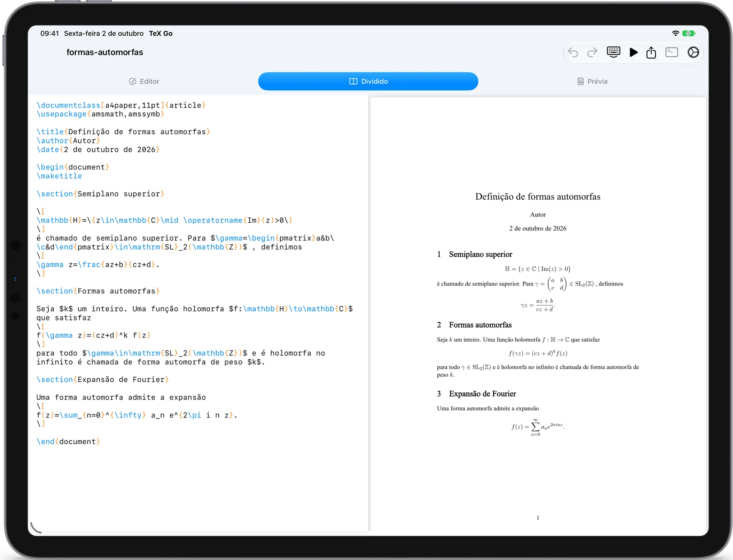
Task: Click \section{Semiplano superior} in the editor
Action: (100, 194)
